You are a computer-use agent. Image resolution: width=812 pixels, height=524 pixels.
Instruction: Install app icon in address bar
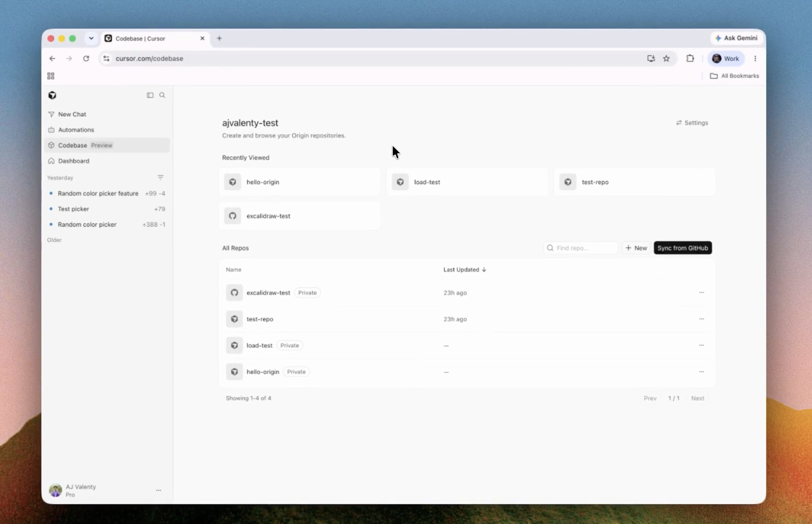[x=651, y=58]
